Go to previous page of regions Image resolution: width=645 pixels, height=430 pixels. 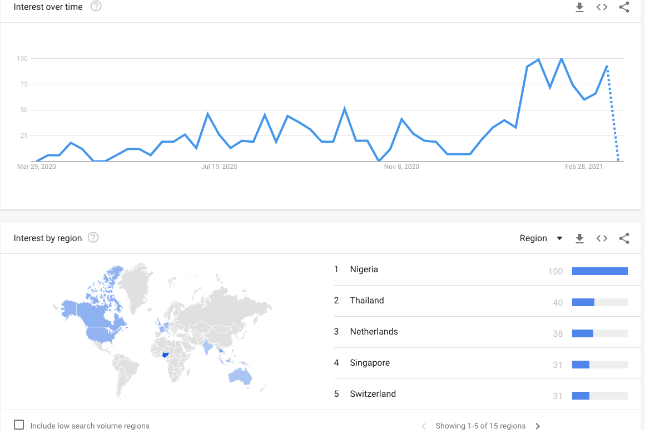click(423, 426)
